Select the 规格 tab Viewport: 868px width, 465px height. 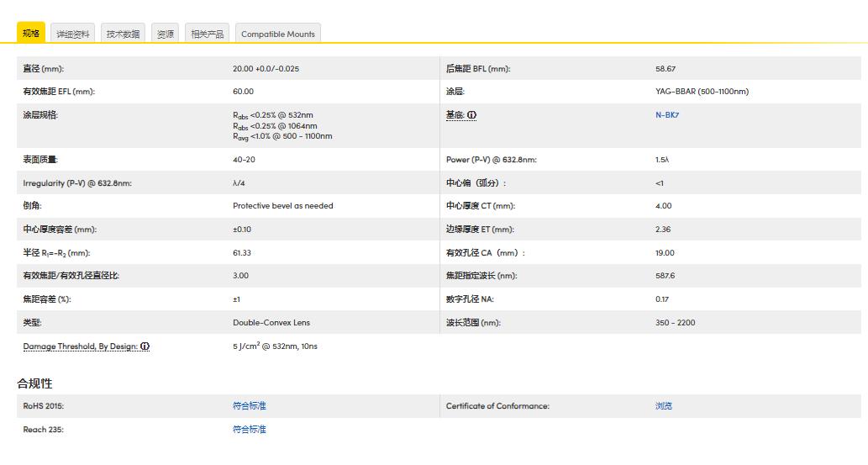[31, 34]
